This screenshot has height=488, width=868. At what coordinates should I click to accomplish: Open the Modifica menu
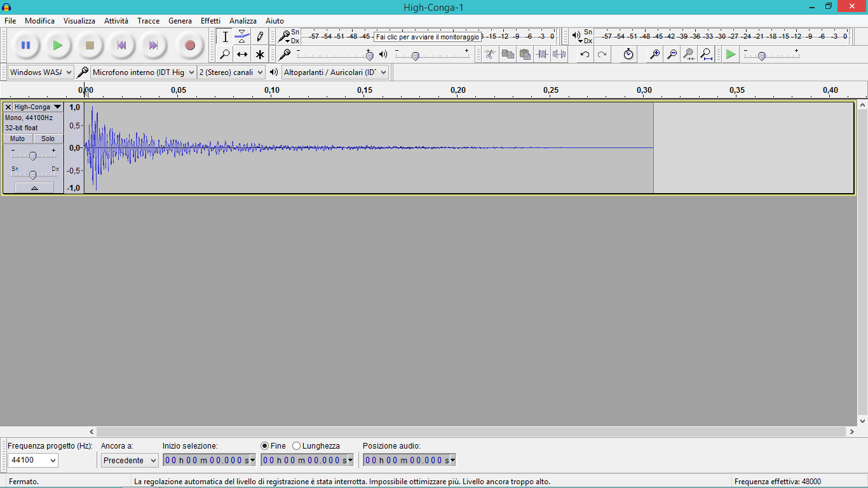pyautogui.click(x=40, y=21)
